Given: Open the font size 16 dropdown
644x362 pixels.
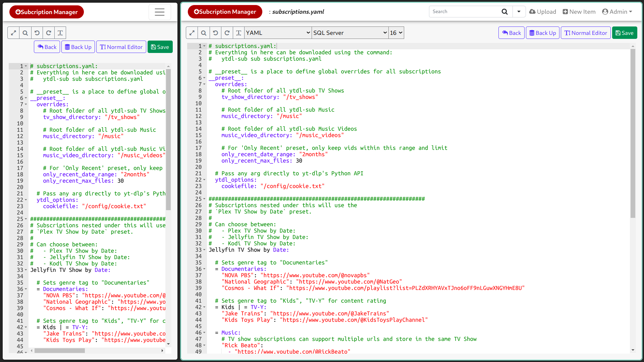Looking at the screenshot, I should click(396, 33).
